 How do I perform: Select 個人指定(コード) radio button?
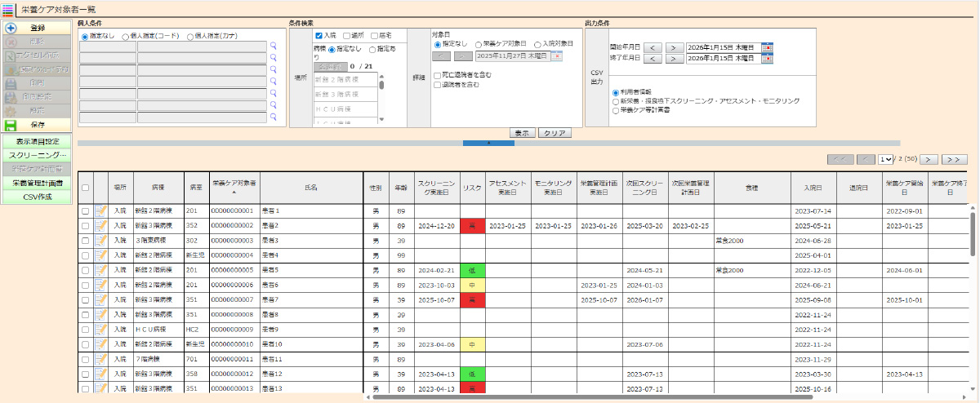(x=126, y=36)
